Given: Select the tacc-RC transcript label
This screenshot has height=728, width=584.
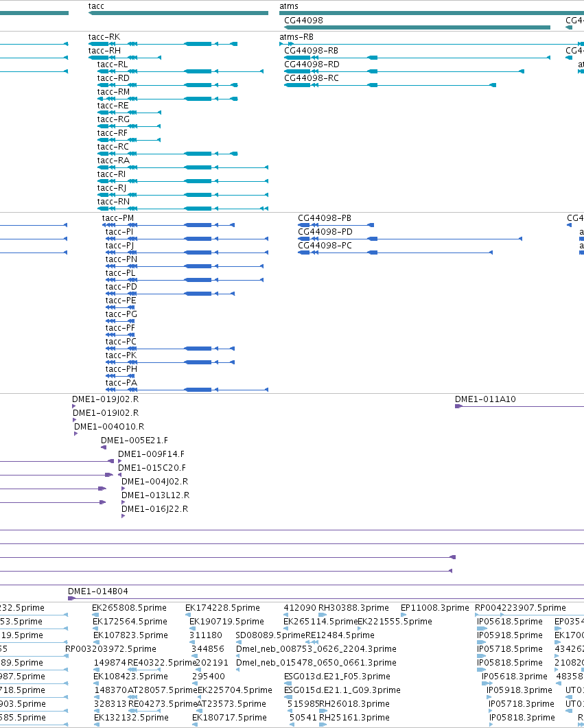Looking at the screenshot, I should (x=113, y=147).
